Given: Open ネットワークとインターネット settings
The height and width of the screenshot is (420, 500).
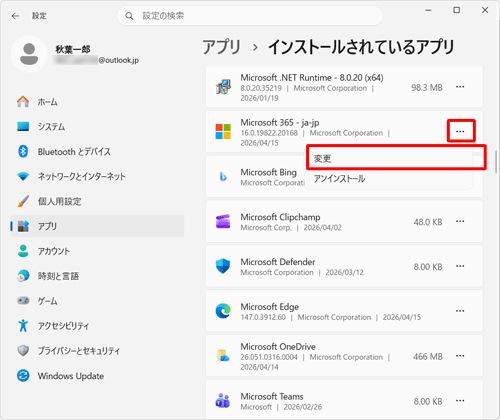Looking at the screenshot, I should [97, 176].
